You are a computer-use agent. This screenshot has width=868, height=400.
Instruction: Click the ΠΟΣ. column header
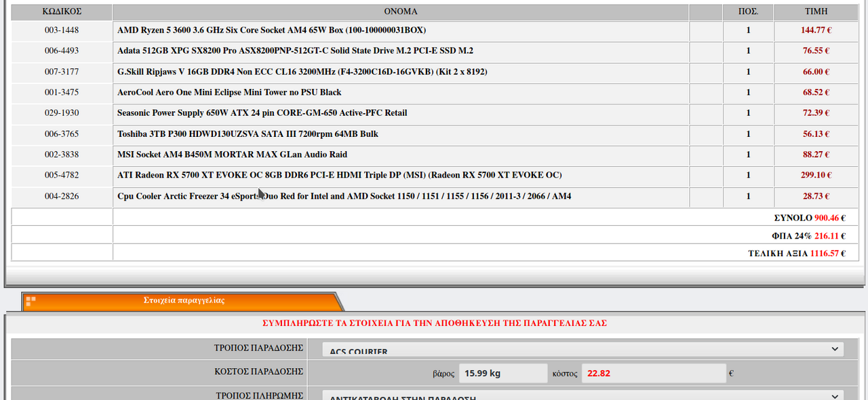point(749,12)
